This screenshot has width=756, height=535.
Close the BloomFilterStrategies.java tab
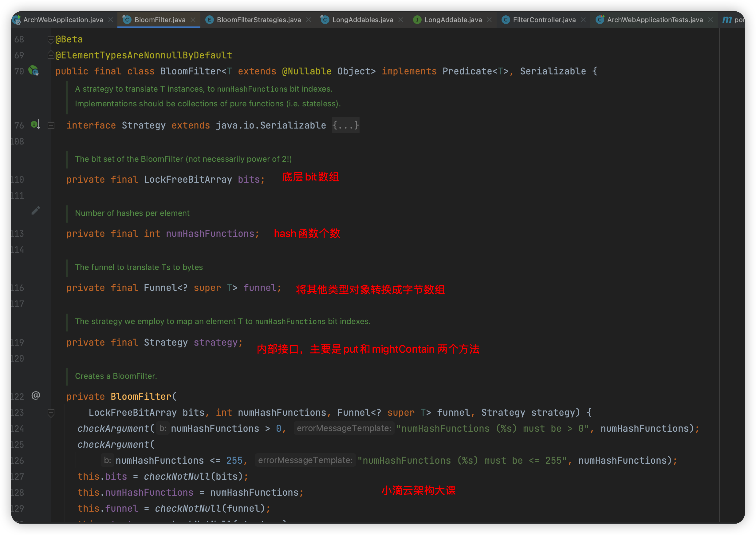(309, 20)
